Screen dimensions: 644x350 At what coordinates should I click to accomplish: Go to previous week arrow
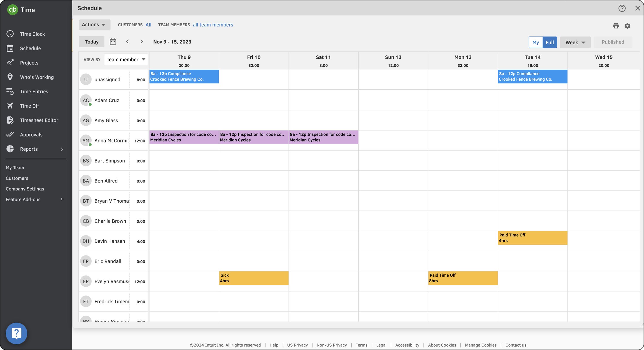pyautogui.click(x=128, y=42)
